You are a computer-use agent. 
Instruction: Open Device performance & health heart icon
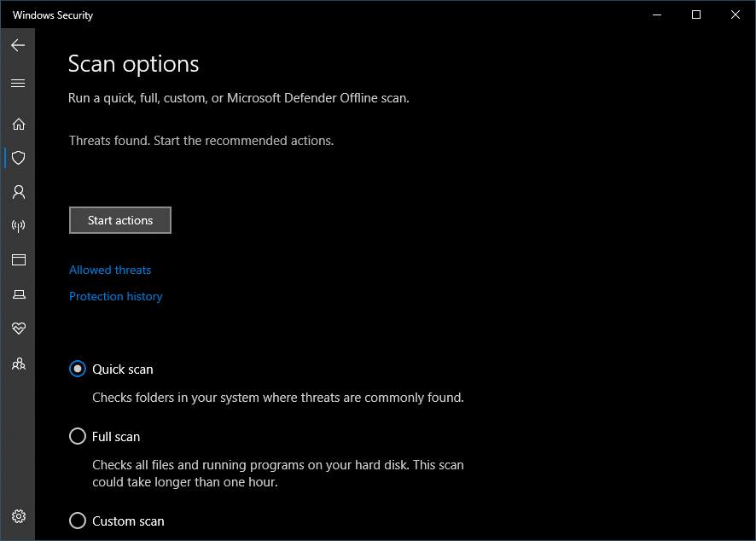18,329
